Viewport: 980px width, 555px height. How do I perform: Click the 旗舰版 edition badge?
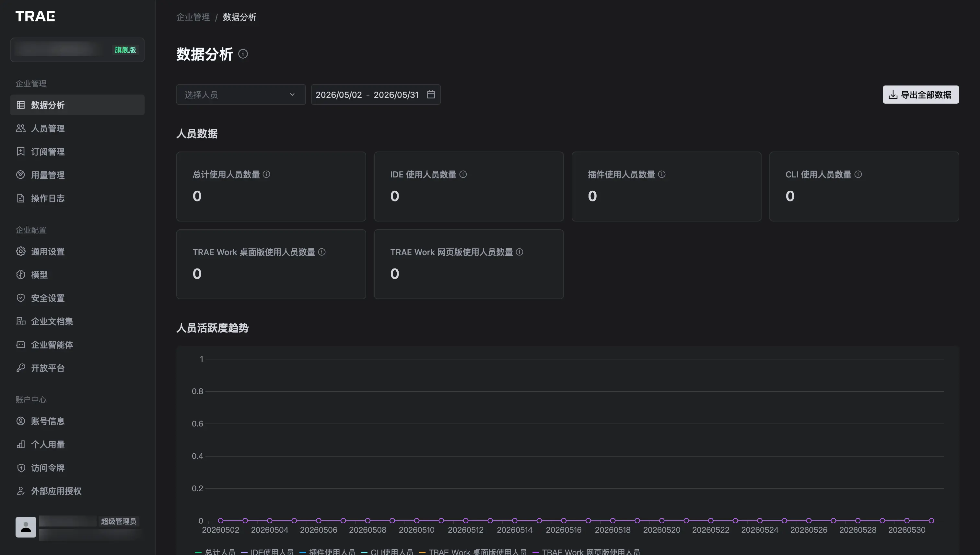pos(125,50)
